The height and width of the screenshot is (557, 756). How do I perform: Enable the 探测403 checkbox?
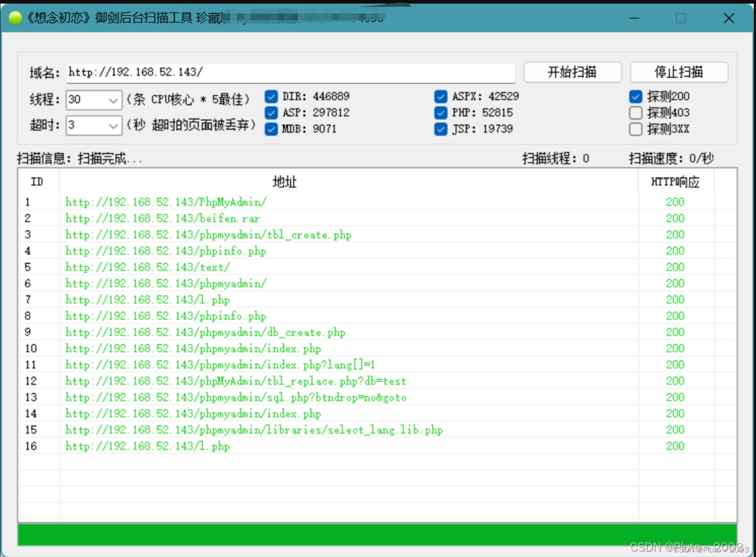coord(636,113)
